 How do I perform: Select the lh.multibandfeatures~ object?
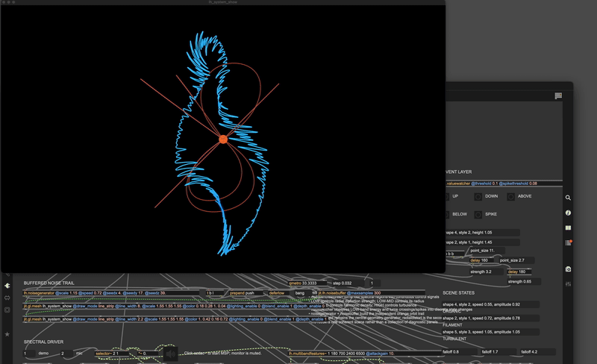point(364,354)
